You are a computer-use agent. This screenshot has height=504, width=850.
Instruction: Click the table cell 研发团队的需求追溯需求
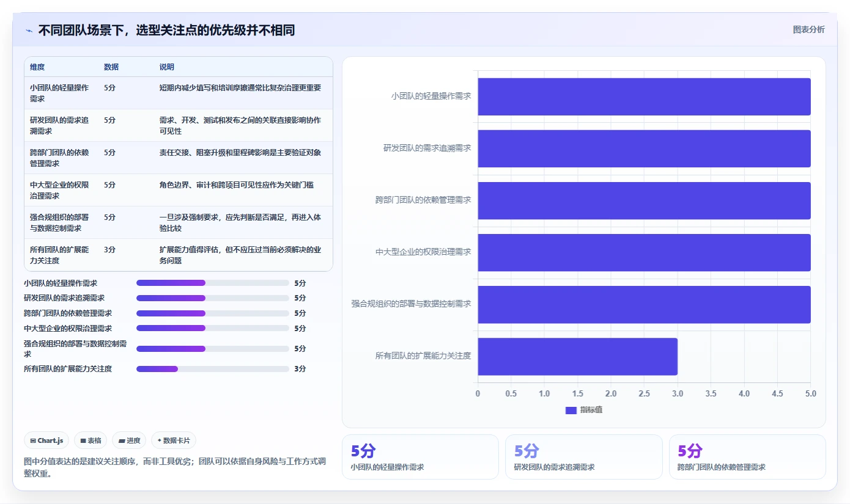pyautogui.click(x=59, y=125)
